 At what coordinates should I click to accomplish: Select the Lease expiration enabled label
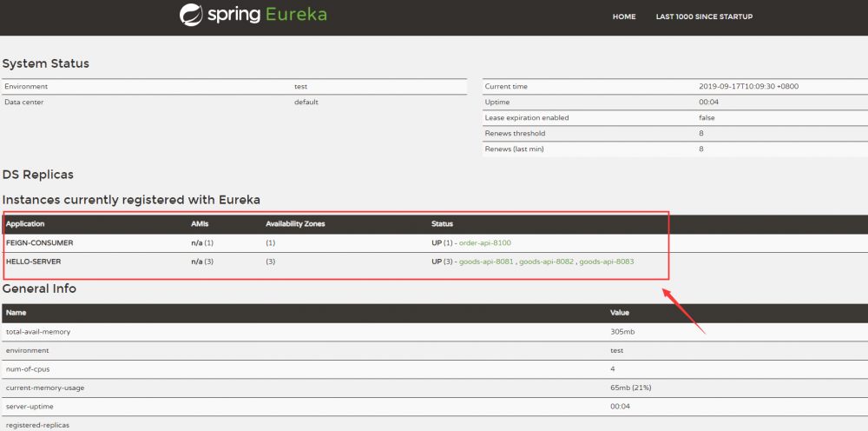(x=527, y=118)
